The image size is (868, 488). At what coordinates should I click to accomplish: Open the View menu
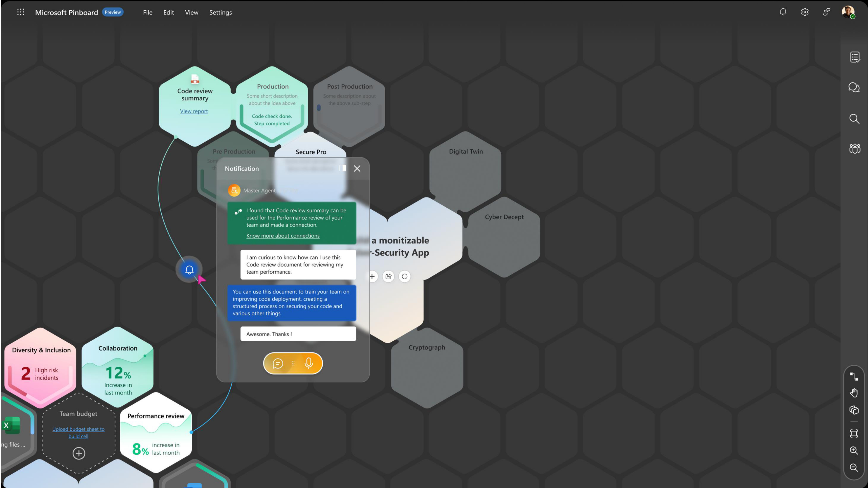(x=191, y=12)
